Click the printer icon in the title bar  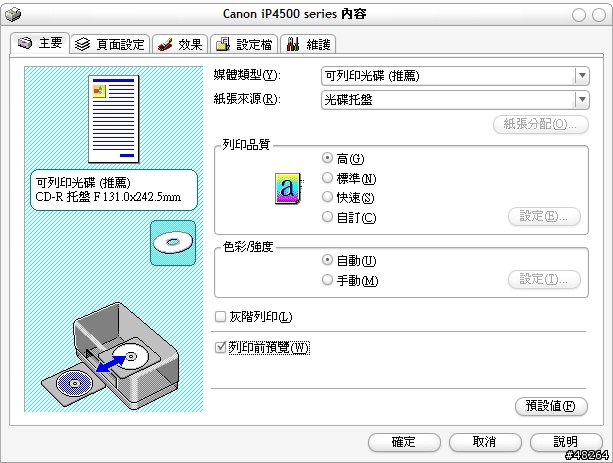pos(13,14)
